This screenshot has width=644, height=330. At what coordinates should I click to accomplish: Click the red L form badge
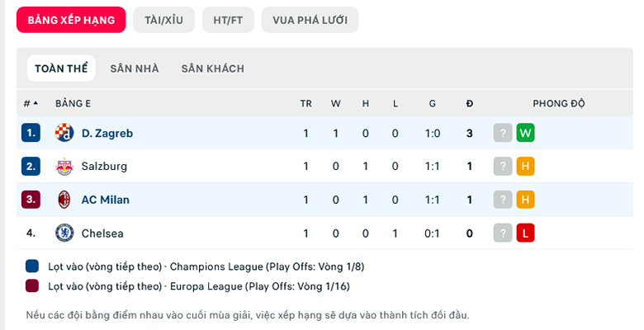pyautogui.click(x=525, y=233)
